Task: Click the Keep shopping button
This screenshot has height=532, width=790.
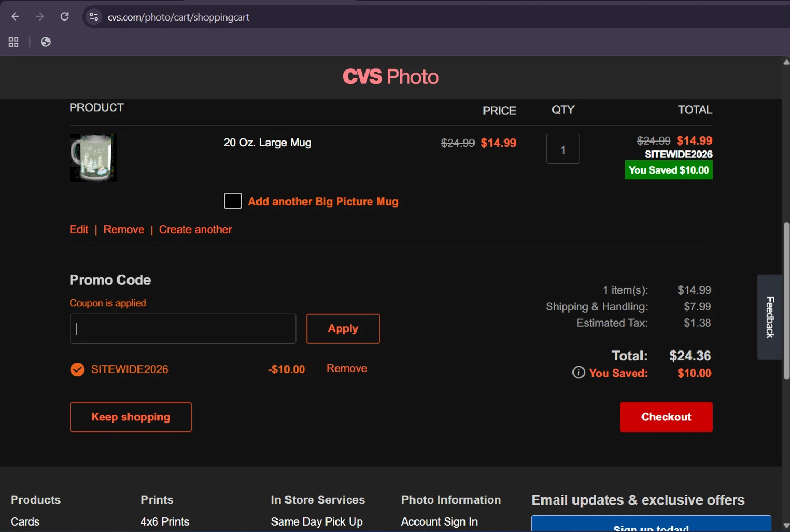Action: (x=131, y=417)
